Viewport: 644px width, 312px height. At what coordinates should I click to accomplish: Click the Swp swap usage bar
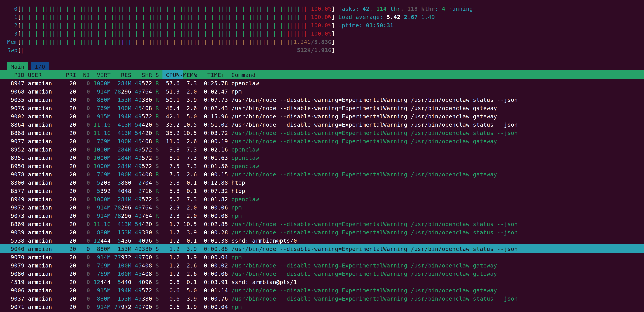coord(175,50)
